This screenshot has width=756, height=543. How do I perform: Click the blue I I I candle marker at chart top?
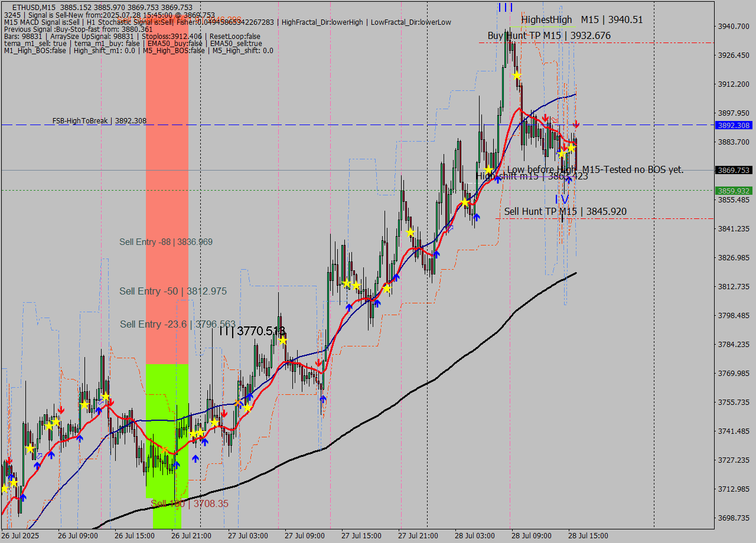tap(505, 8)
